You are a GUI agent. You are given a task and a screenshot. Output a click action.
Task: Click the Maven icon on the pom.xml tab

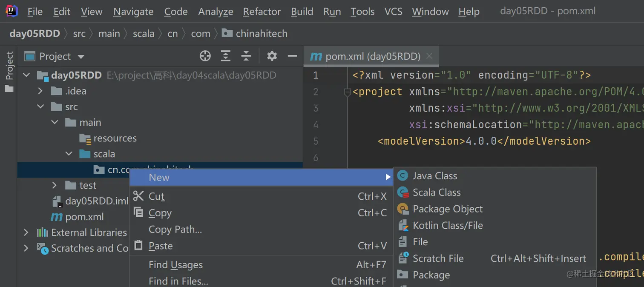pyautogui.click(x=316, y=56)
